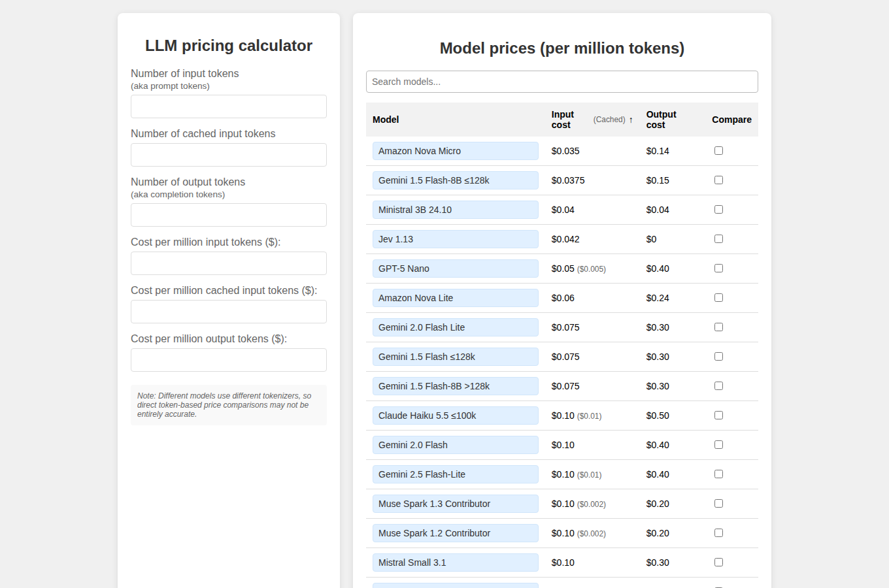Choose the Gemini 1.5 Flash-8B >128k model
Screen dimensions: 889x588
pyautogui.click(x=456, y=386)
